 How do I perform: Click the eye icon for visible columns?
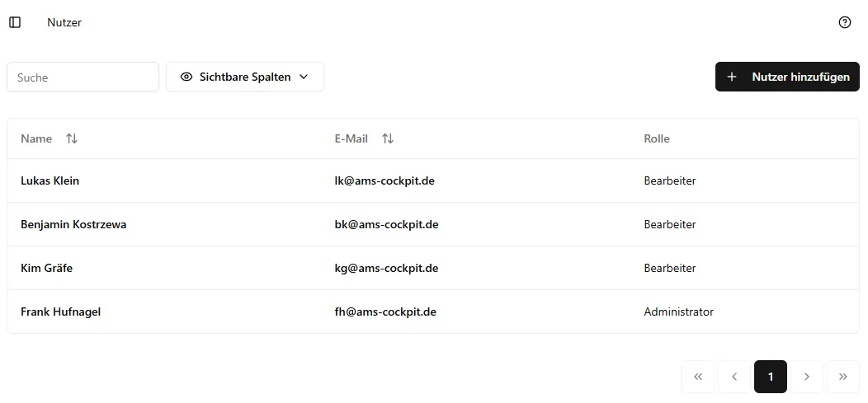(x=186, y=77)
